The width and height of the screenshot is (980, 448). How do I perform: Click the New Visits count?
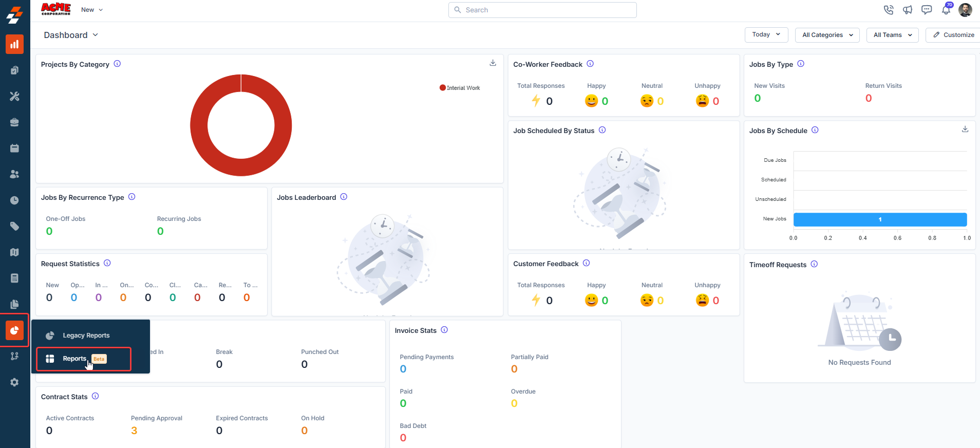(x=758, y=98)
